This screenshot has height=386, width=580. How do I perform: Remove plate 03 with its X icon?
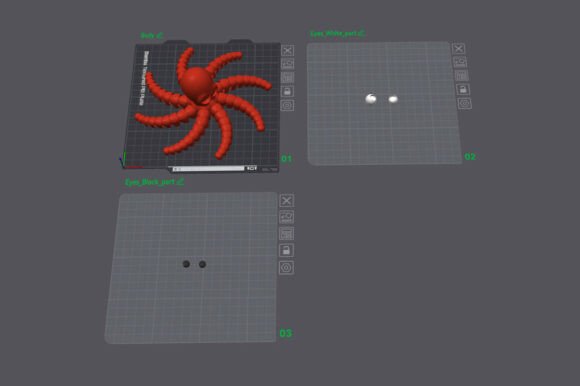287,201
